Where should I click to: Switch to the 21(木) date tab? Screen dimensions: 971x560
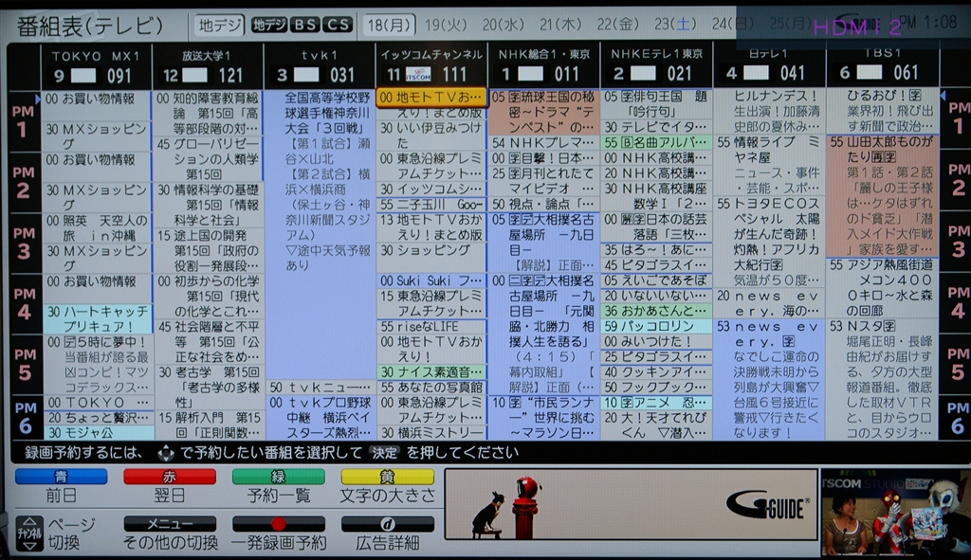560,25
